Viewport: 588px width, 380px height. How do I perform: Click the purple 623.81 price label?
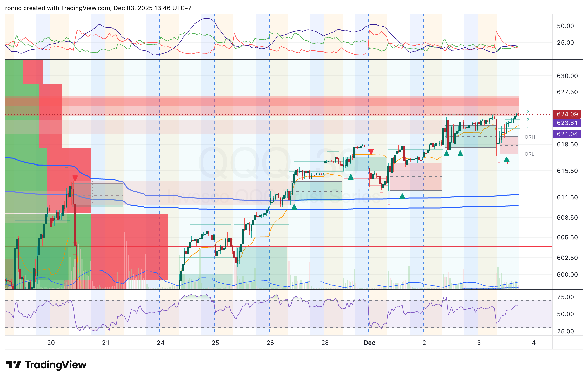(x=567, y=123)
